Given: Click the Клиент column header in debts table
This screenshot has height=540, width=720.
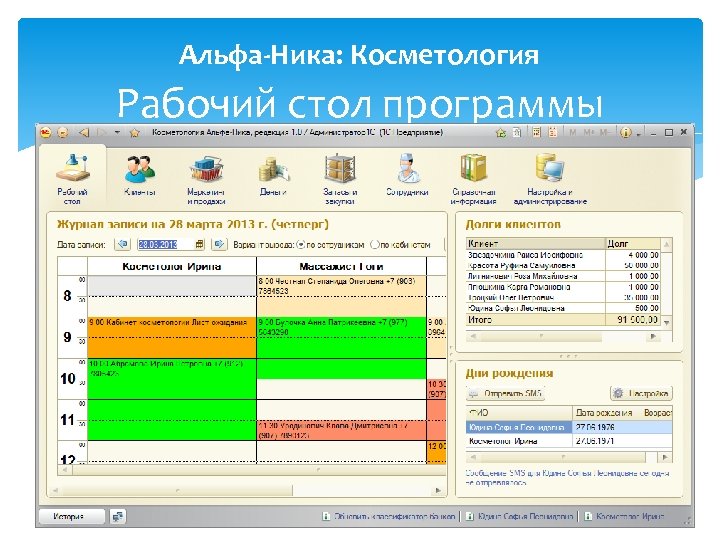Looking at the screenshot, I should point(536,243).
